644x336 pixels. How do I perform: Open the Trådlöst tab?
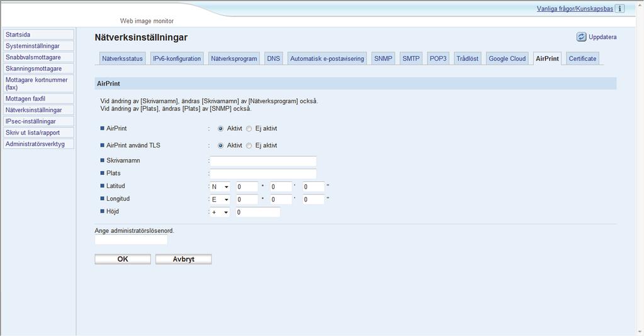click(x=467, y=59)
